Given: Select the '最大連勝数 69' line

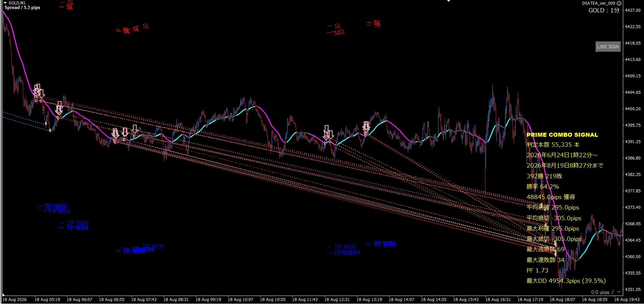Looking at the screenshot, I should pos(545,249).
